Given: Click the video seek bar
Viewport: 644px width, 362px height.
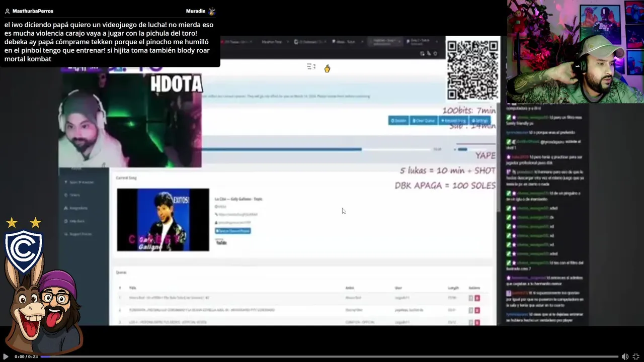Looking at the screenshot, I should 329,356.
